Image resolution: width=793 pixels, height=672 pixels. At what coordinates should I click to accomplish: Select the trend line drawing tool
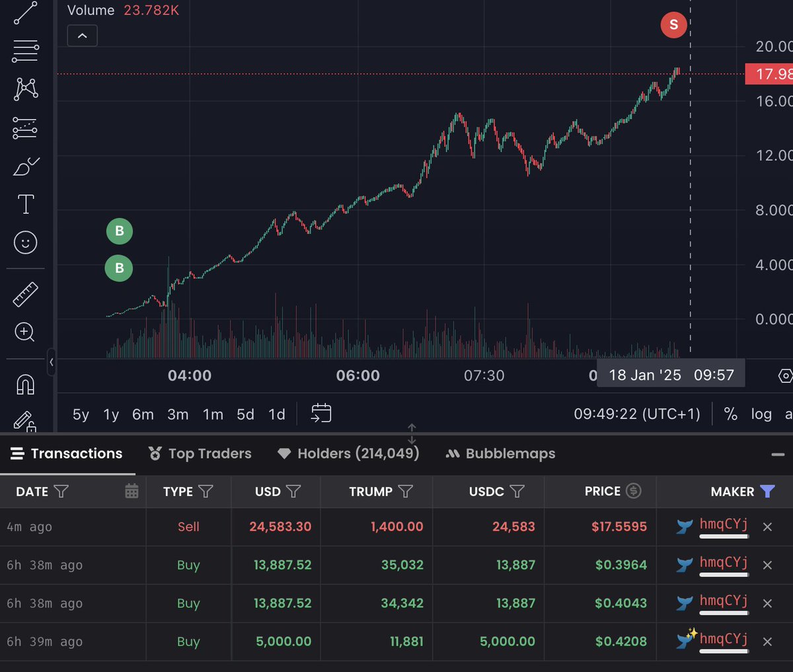(x=26, y=13)
